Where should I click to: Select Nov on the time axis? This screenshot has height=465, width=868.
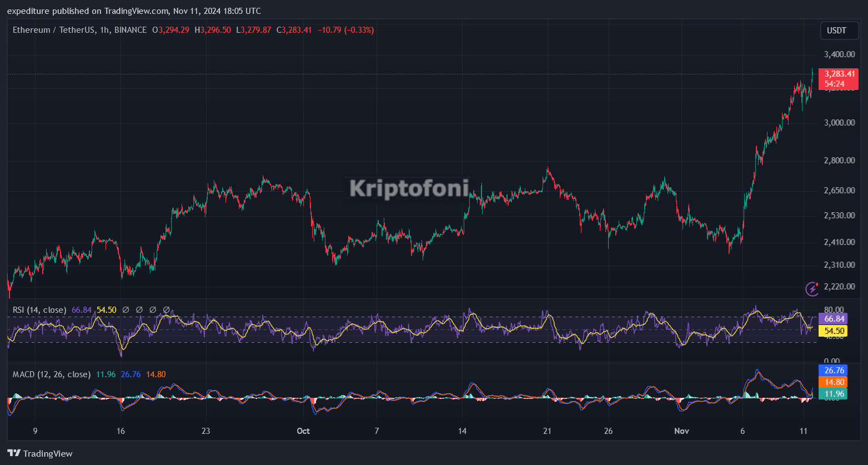click(681, 431)
